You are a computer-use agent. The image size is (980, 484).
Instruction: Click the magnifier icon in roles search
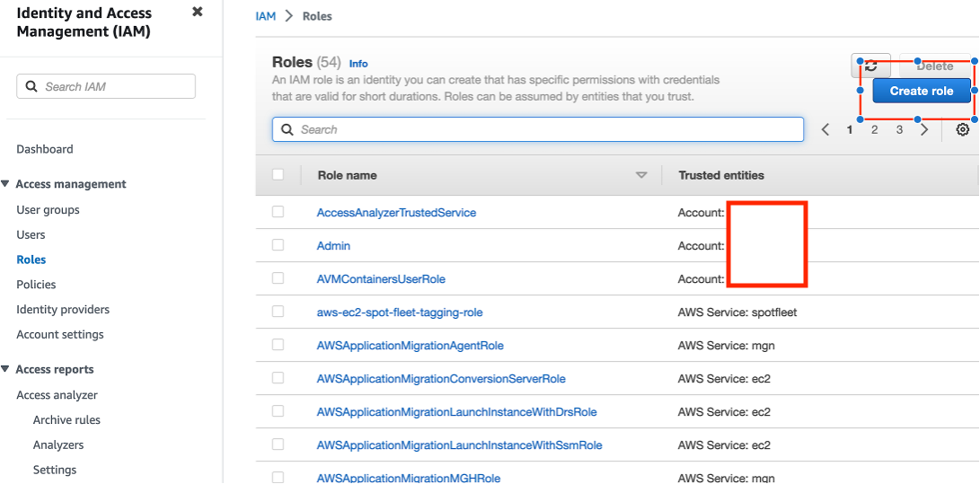point(287,129)
